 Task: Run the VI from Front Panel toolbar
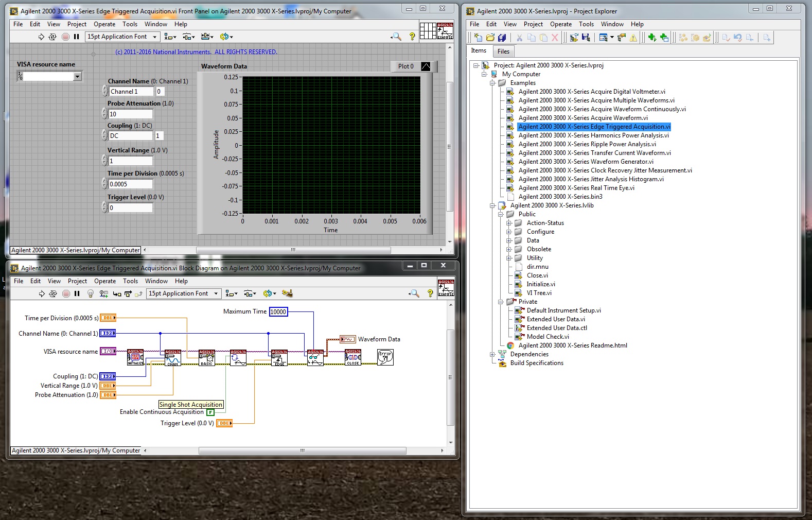(x=41, y=37)
